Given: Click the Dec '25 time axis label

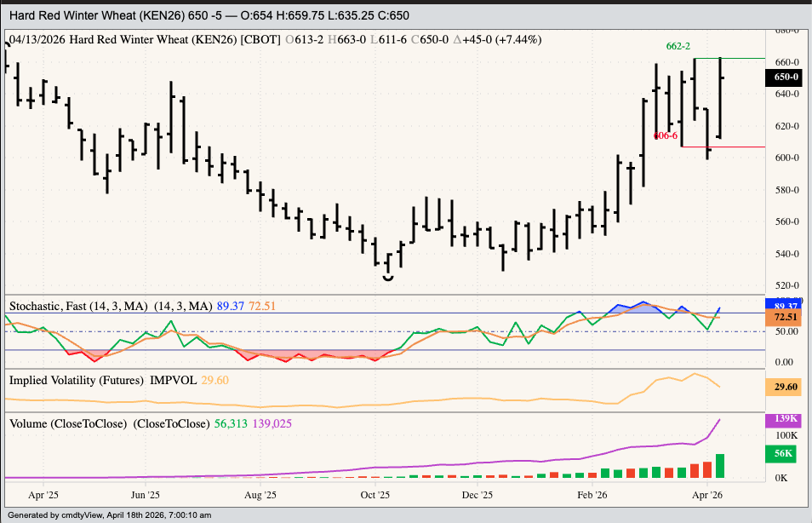Looking at the screenshot, I should (x=477, y=495).
